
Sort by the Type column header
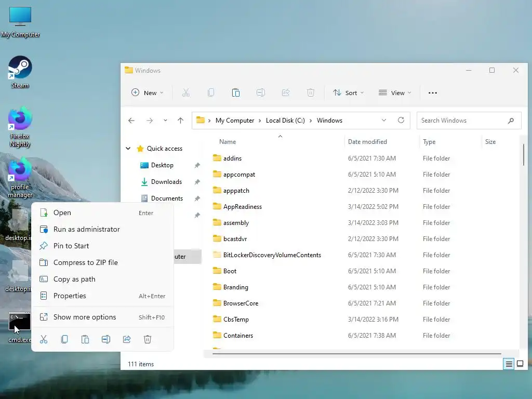[x=450, y=142]
